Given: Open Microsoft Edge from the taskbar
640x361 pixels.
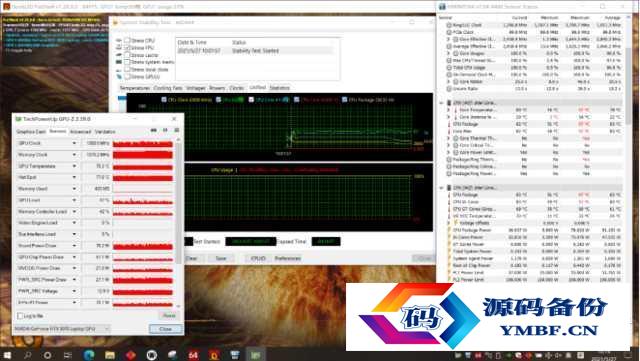Looking at the screenshot, I should coord(89,355).
